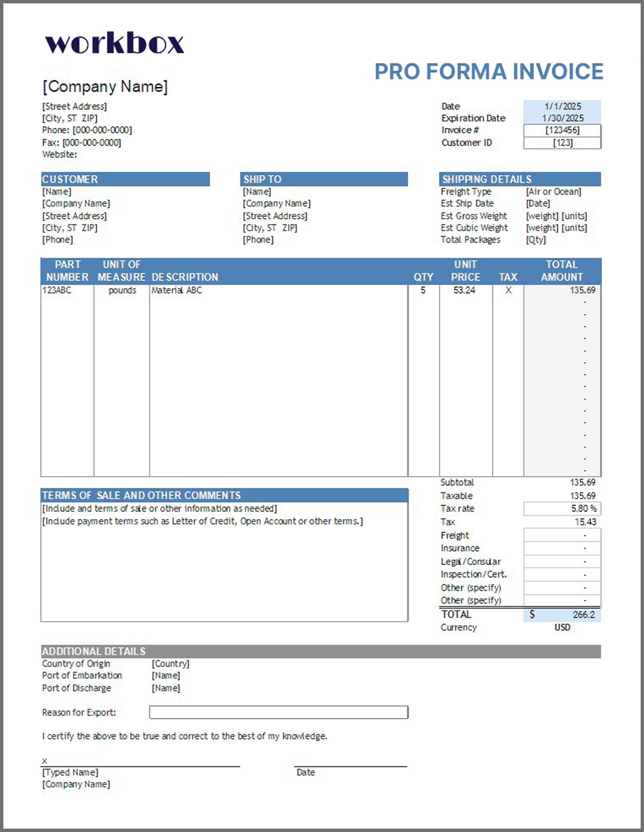This screenshot has width=644, height=832.
Task: Click the Expiration Date cell
Action: [x=562, y=118]
